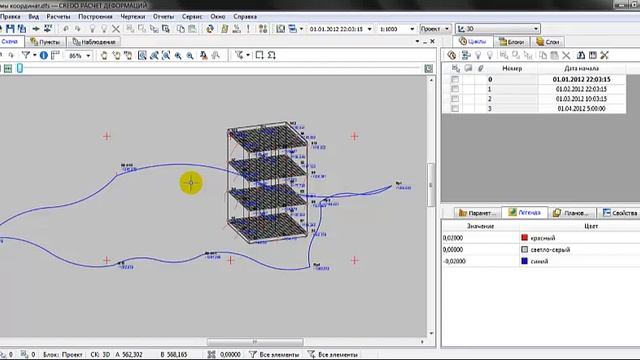Image resolution: width=640 pixels, height=360 pixels.
Task: Switch to the Слои tab
Action: click(x=547, y=42)
